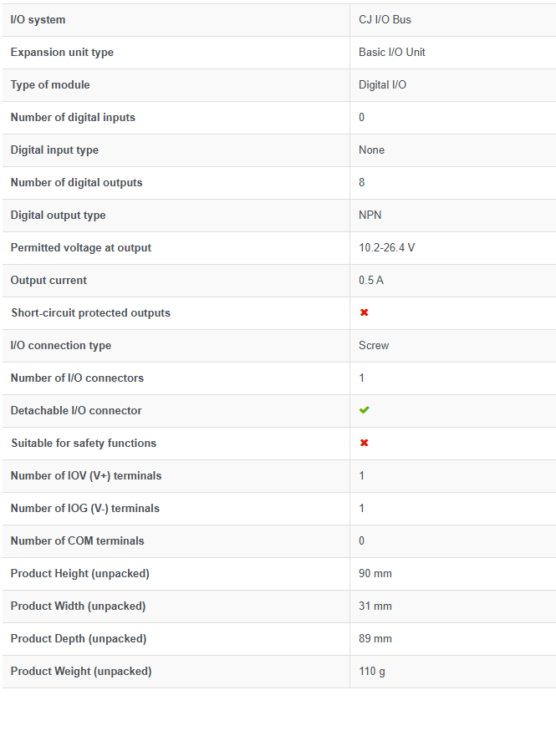Select the Number of digital outputs label
Screen dimensions: 556x756
[77, 183]
